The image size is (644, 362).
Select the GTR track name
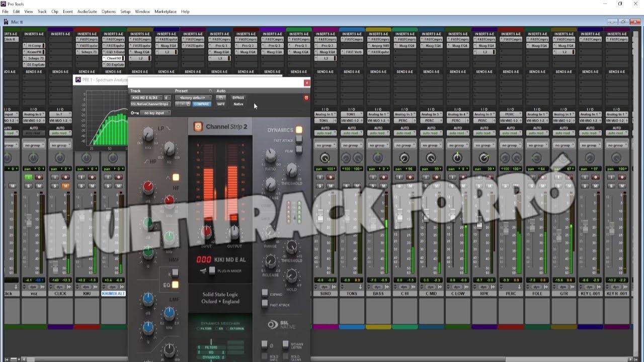tap(563, 293)
